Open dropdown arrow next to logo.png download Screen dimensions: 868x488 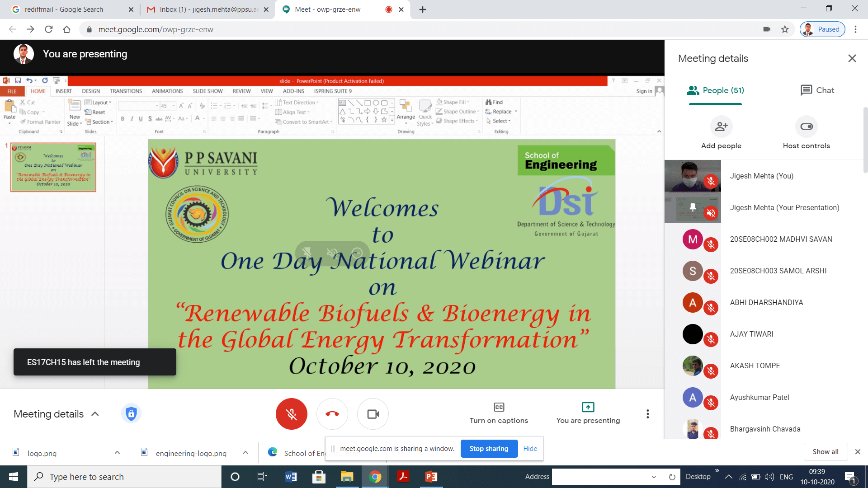tap(117, 452)
